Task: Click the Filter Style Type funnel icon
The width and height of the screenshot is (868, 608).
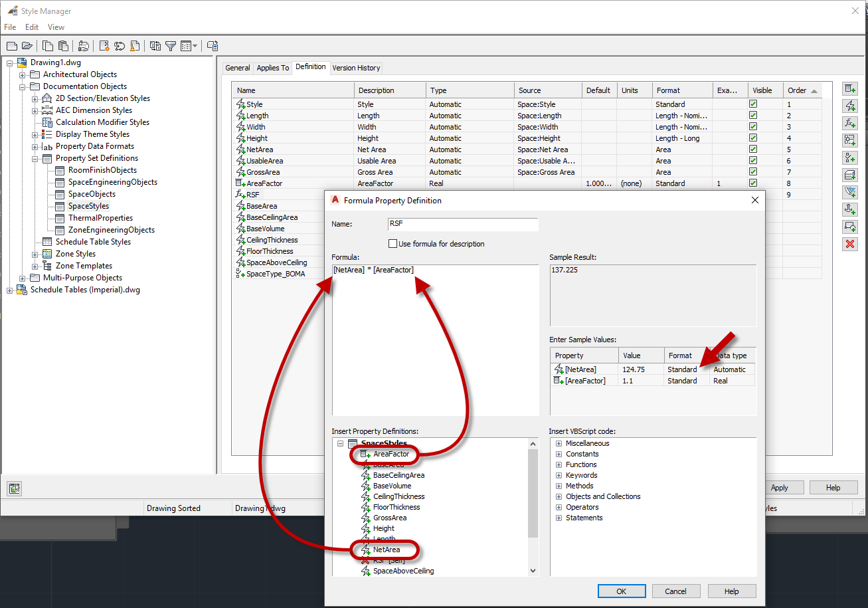Action: (x=170, y=46)
